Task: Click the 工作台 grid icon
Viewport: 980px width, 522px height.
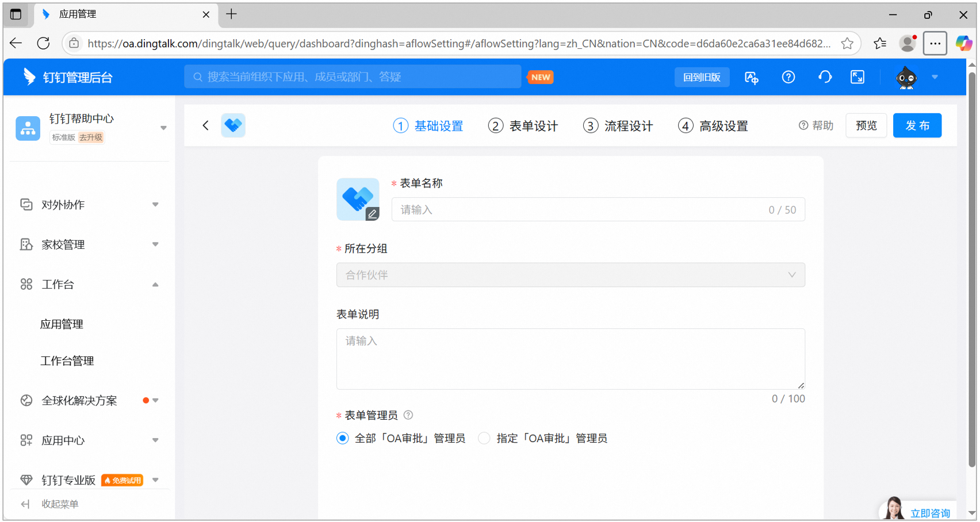Action: (x=26, y=284)
